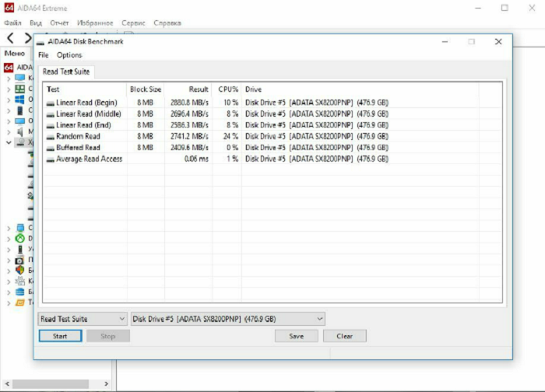
Task: Go back with the left arrow in AIDA64 toolbar
Action: click(x=10, y=38)
